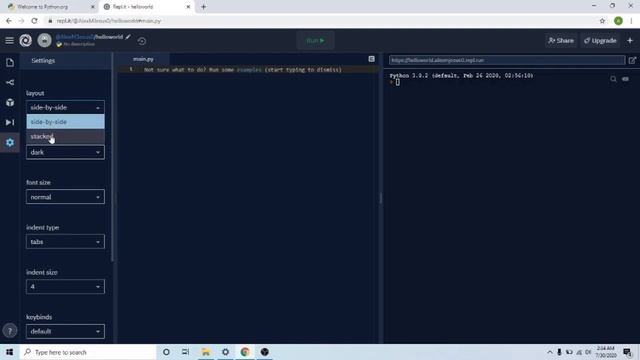Open the keybinds dropdown
Viewport: 640px width, 360px height.
[x=65, y=331]
